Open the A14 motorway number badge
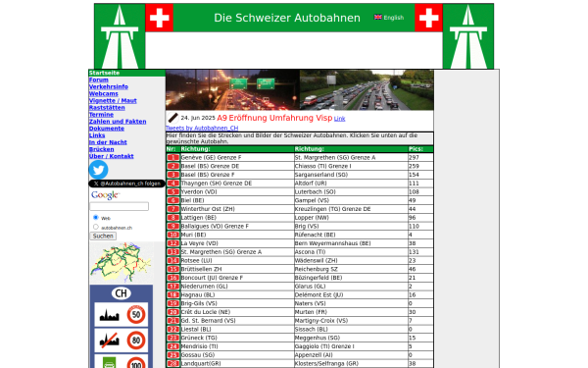This screenshot has height=368, width=588. 173,261
